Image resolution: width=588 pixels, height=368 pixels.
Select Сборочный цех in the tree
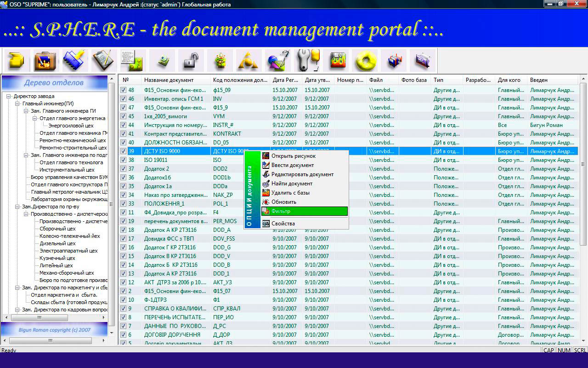coord(57,229)
